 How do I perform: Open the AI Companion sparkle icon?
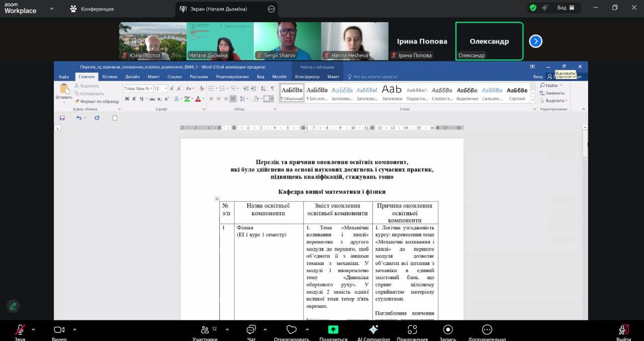[373, 330]
